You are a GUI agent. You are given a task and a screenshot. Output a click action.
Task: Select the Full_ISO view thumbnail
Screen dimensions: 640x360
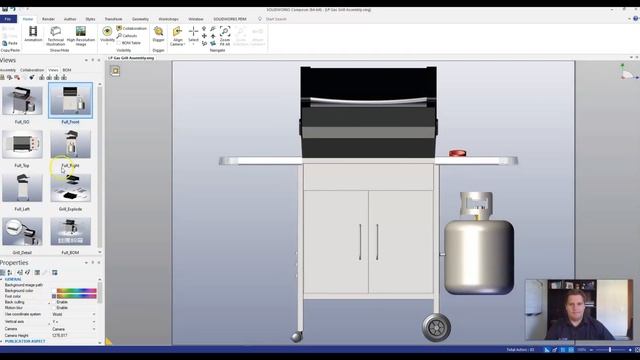tap(22, 100)
